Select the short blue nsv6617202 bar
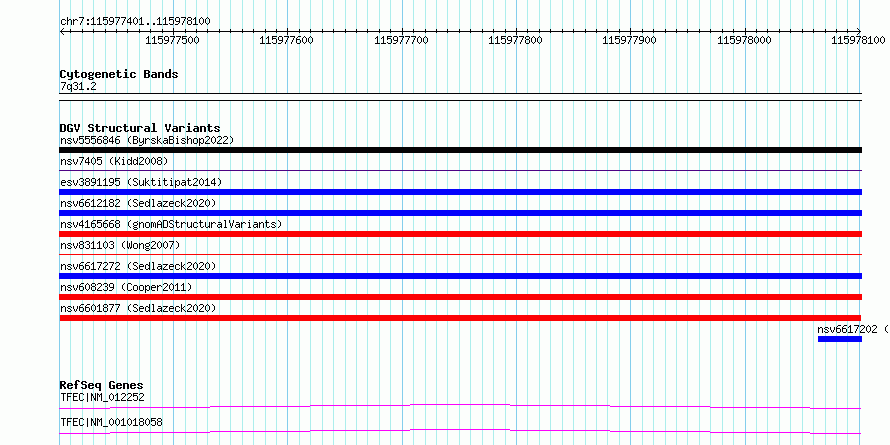The image size is (890, 445). [840, 339]
